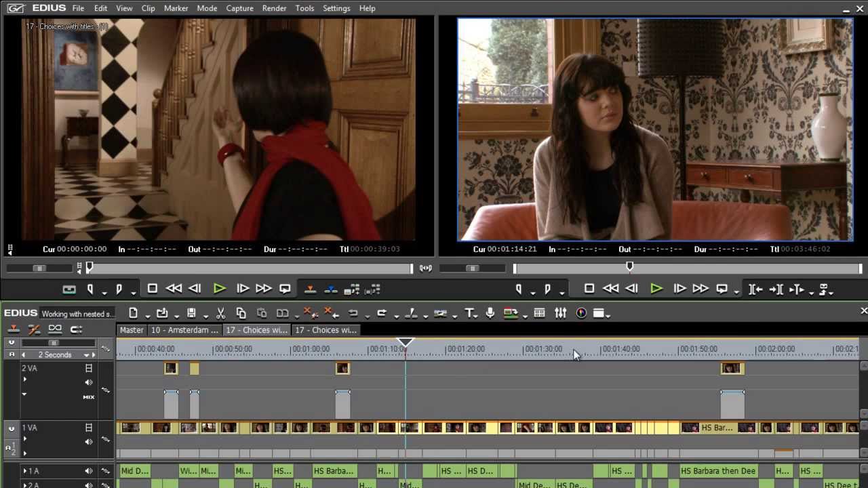Viewport: 868px width, 488px height.
Task: Collapse the 2 VA mixer section
Action: click(x=24, y=394)
